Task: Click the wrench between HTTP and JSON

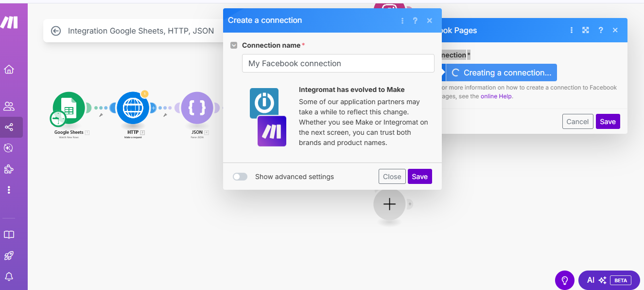Action: click(165, 115)
